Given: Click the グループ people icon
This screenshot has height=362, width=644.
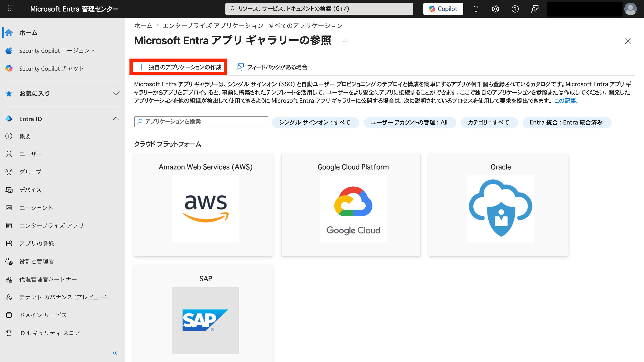Looking at the screenshot, I should pos(9,172).
